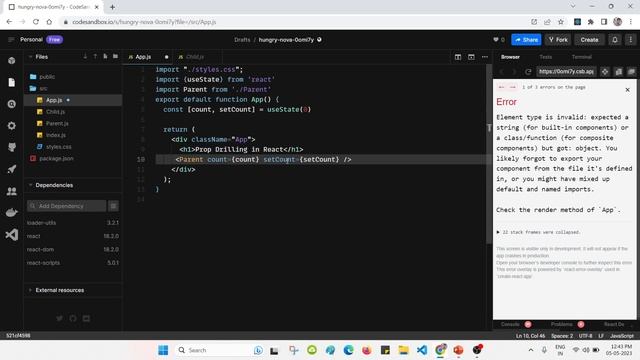Open the editor more options ellipsis
Screen dimensions: 640x360
485,57
